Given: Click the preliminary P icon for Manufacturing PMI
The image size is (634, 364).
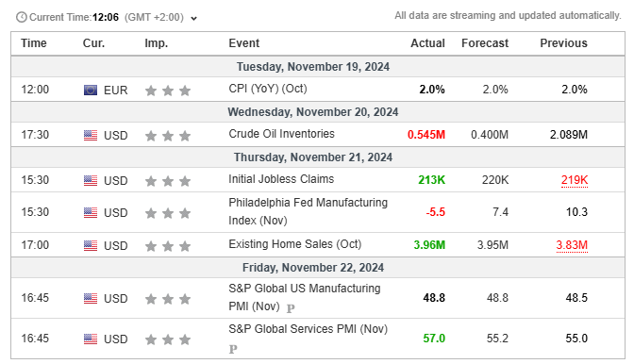Looking at the screenshot, I should (291, 308).
